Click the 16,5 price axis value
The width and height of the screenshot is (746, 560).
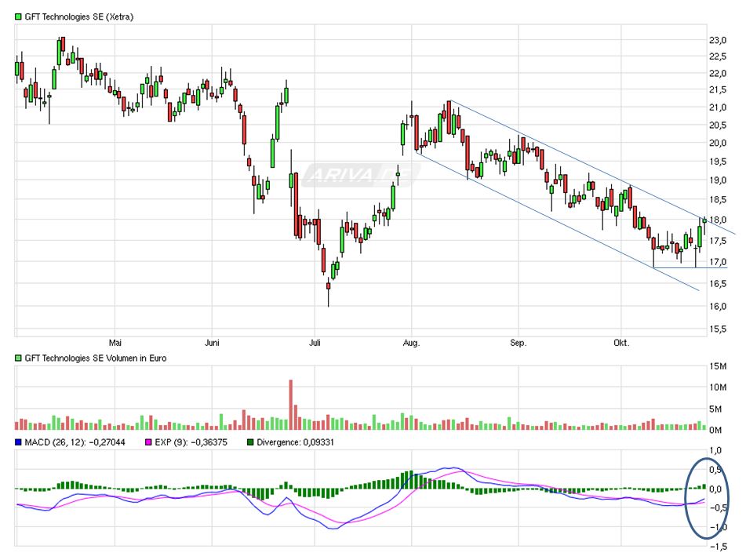click(718, 284)
